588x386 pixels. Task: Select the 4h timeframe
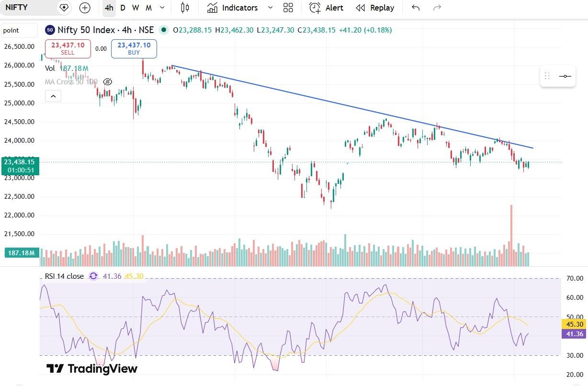click(109, 8)
